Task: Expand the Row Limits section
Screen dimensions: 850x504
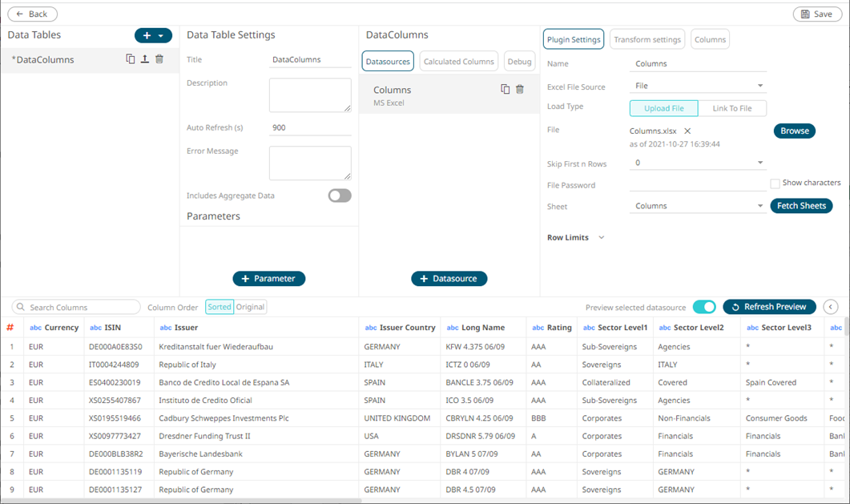Action: coord(601,238)
